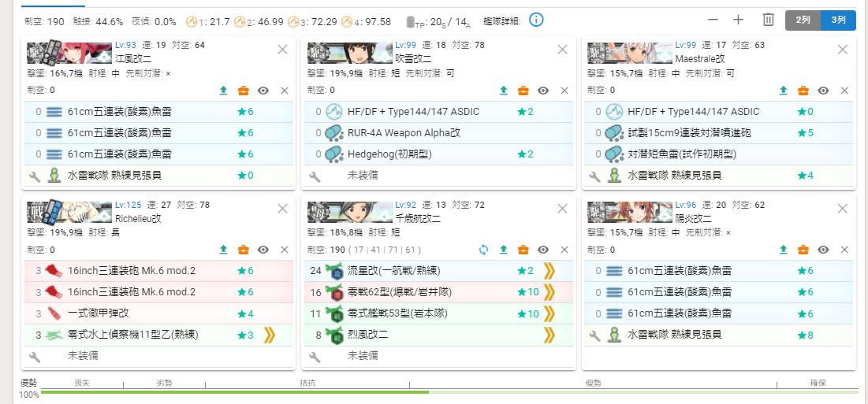Click the upload icon on 江風改二's card
The image size is (868, 404).
[x=224, y=91]
